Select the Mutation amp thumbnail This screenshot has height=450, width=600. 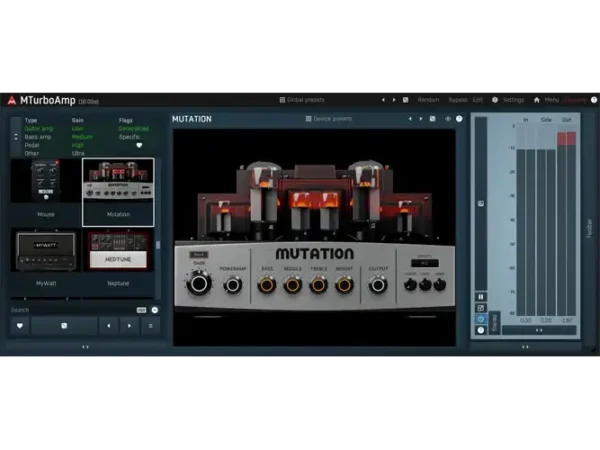118,192
